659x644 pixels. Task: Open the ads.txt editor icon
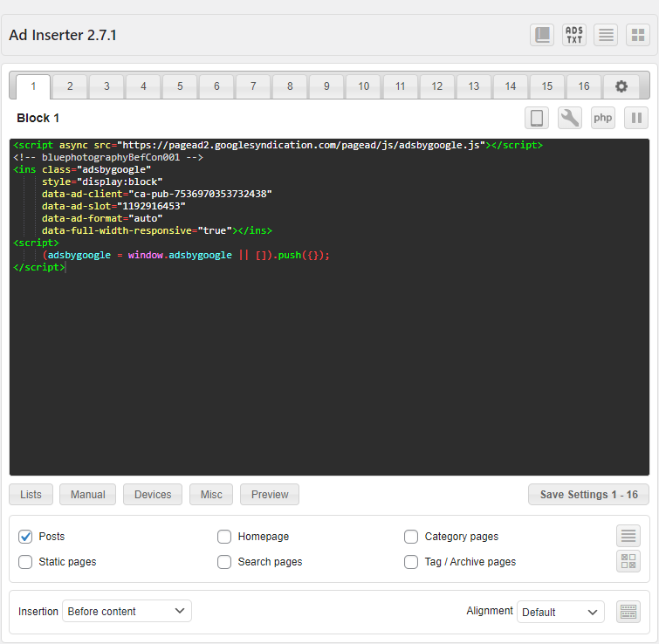point(573,35)
